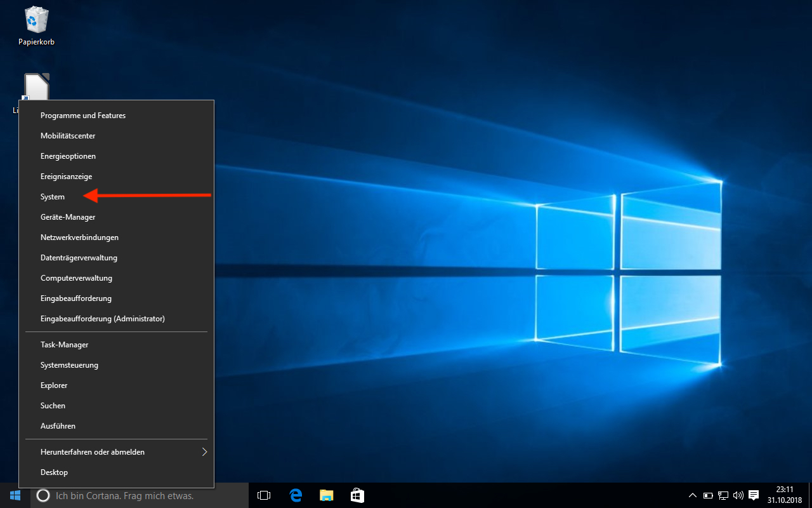Select Netzwerkverbindungen
812x508 pixels.
pyautogui.click(x=116, y=237)
